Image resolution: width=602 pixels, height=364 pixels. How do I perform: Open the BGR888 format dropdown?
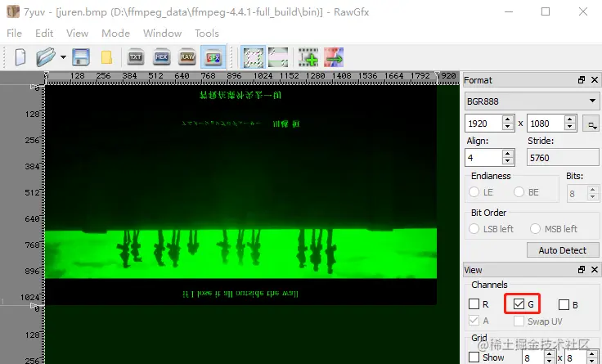532,101
